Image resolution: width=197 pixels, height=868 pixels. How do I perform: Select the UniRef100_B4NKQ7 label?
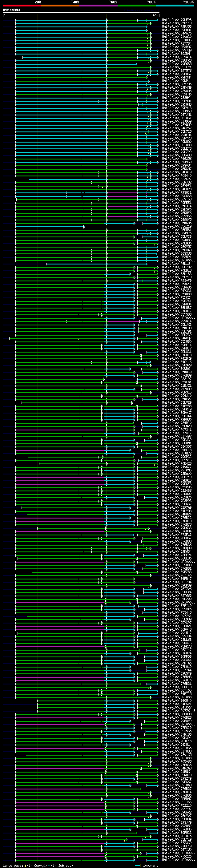coord(177,338)
